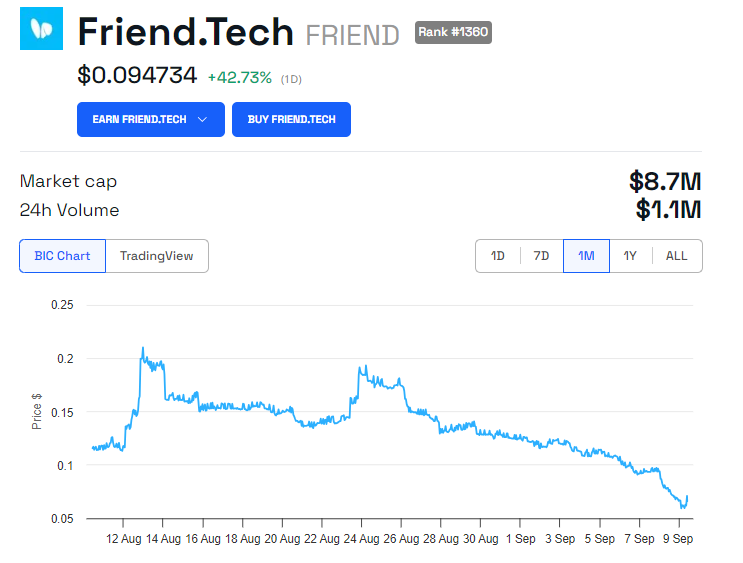Click the Friend.Tech blue logo icon
The height and width of the screenshot is (563, 743).
(x=41, y=28)
